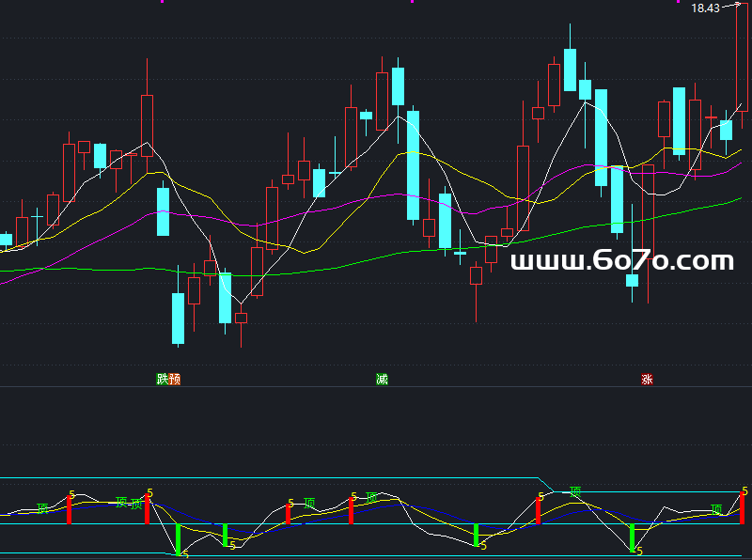This screenshot has width=752, height=560.
Task: Click the orange 预 signal tag
Action: click(174, 380)
